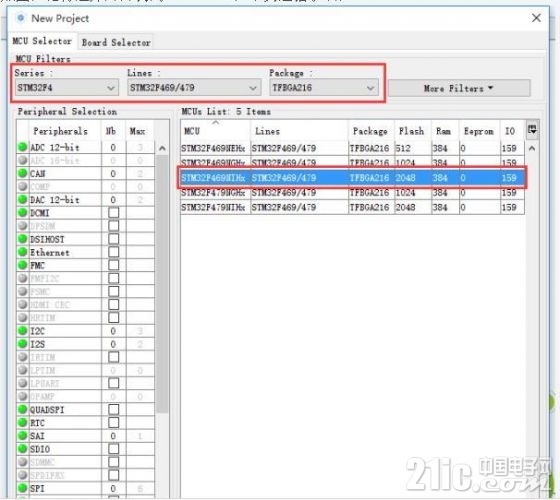Click the grey status dot for FSMC
This screenshot has height=500, width=560.
(22, 291)
